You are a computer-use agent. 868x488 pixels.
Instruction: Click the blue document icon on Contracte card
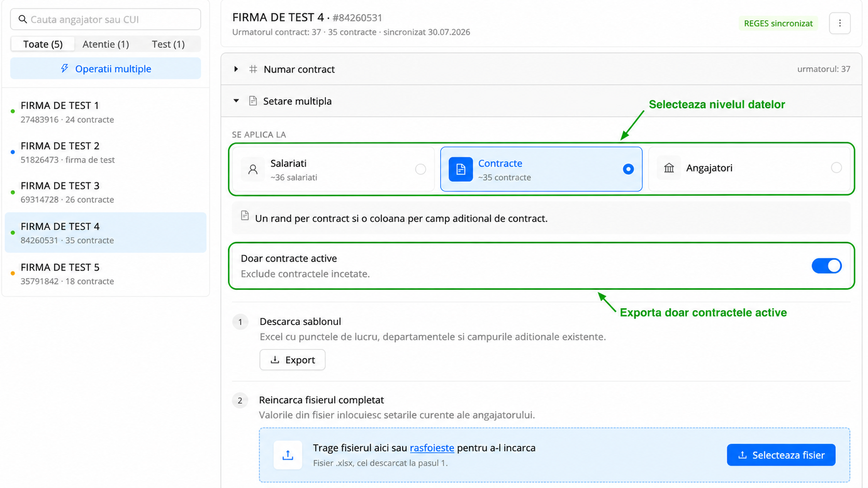pyautogui.click(x=460, y=169)
